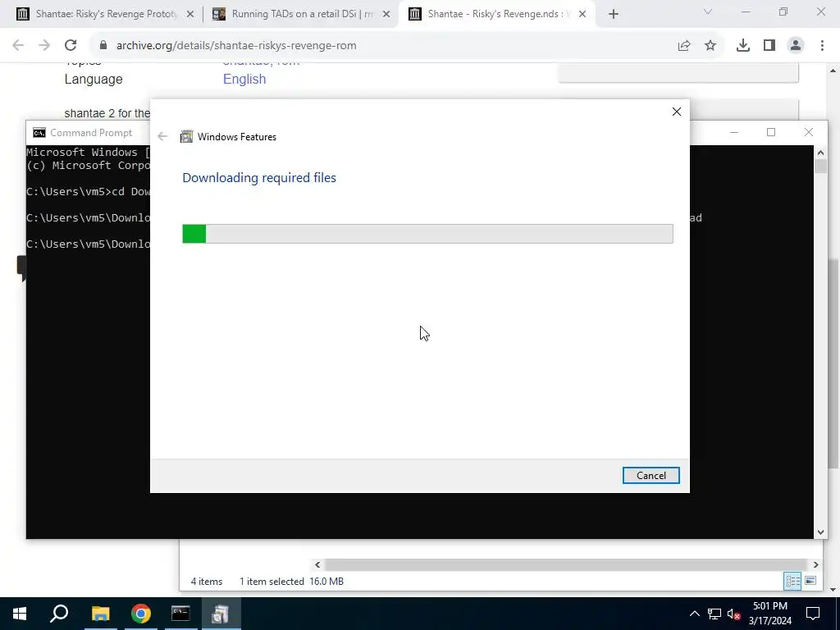The height and width of the screenshot is (630, 840).
Task: Share this page from Chrome
Action: (684, 46)
